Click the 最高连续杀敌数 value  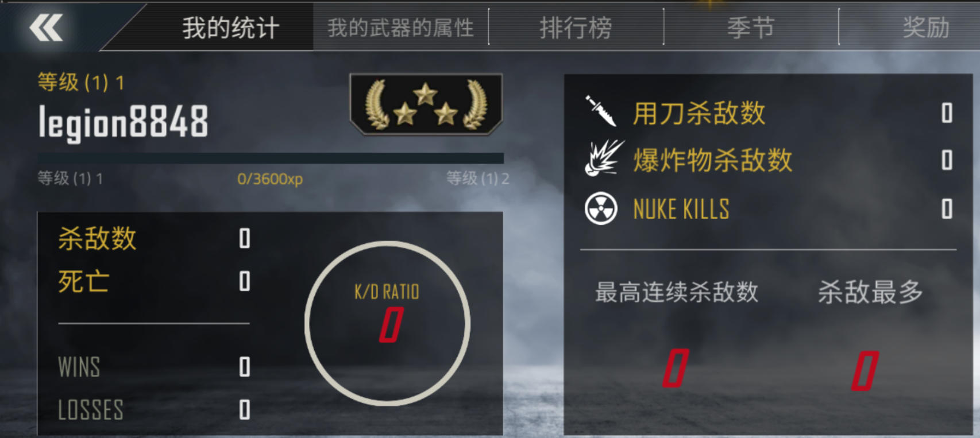click(x=676, y=368)
